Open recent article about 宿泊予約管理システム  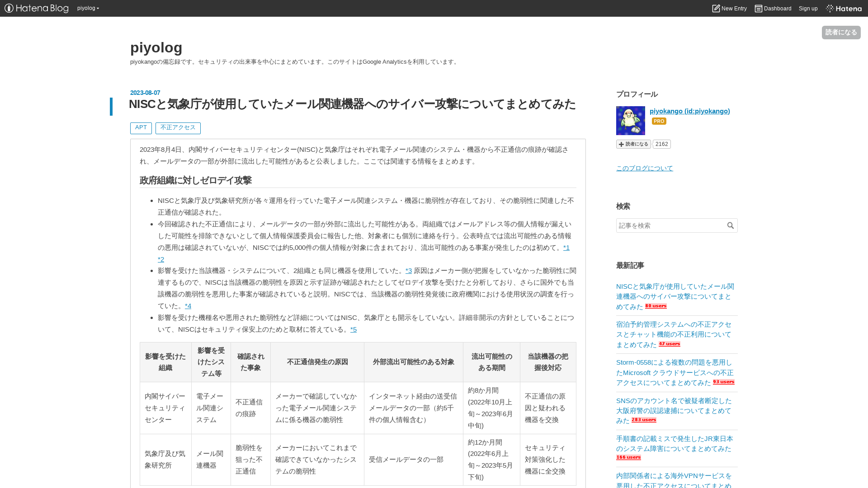pos(674,334)
